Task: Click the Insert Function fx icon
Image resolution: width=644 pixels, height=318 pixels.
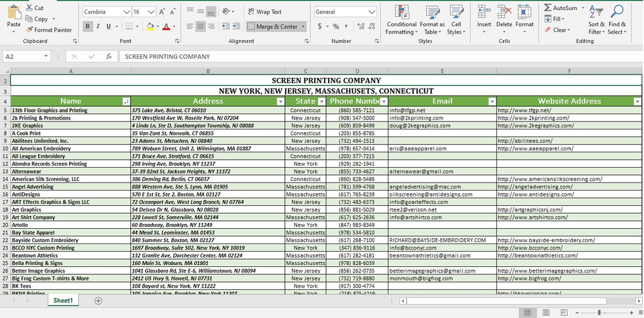Action: click(109, 57)
